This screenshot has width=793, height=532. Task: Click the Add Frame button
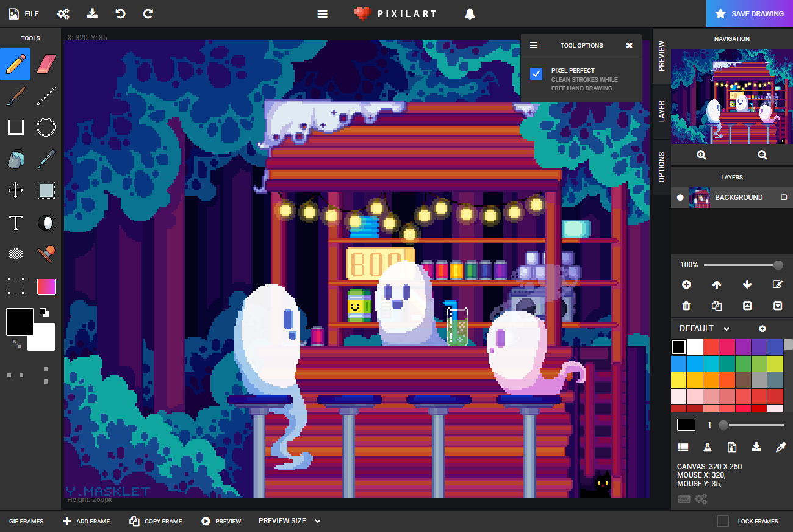pyautogui.click(x=87, y=521)
